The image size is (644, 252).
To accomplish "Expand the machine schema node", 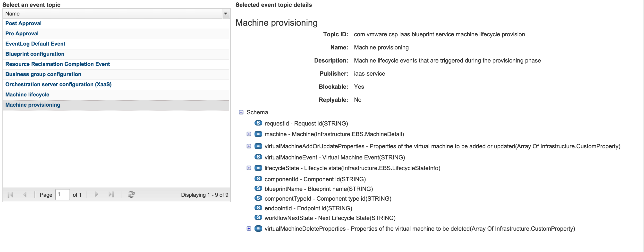I will (249, 134).
